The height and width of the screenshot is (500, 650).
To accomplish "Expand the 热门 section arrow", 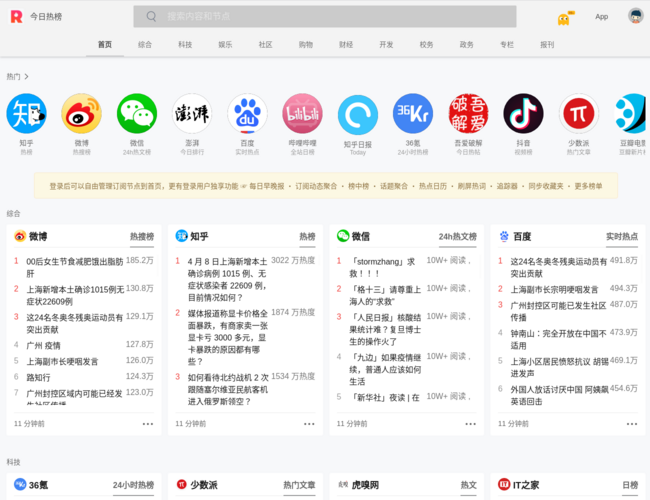I will click(x=27, y=77).
